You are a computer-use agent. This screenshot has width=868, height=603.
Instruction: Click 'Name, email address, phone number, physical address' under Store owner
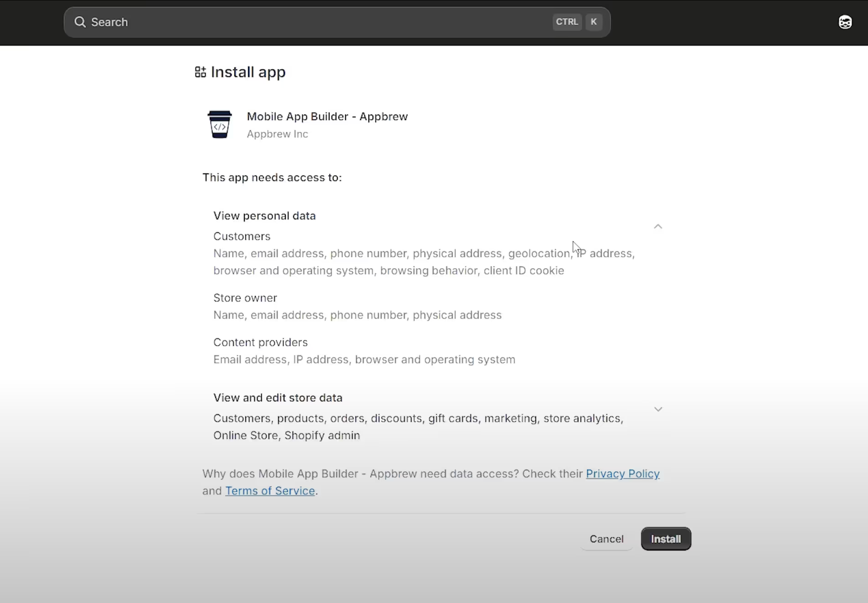point(357,315)
